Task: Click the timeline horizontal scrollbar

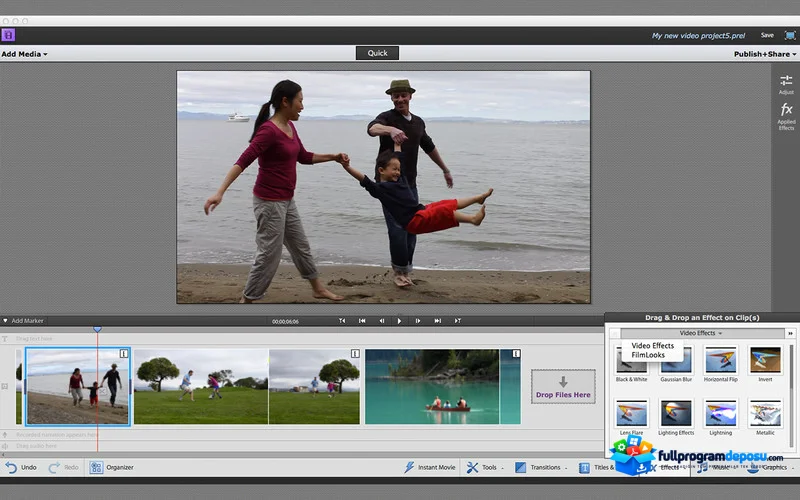Action: [x=302, y=454]
